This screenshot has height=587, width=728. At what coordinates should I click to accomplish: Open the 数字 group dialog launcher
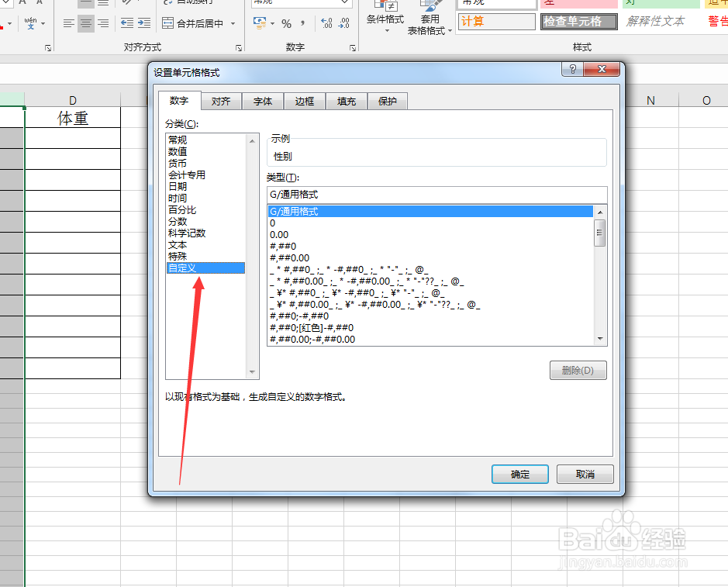tap(353, 48)
